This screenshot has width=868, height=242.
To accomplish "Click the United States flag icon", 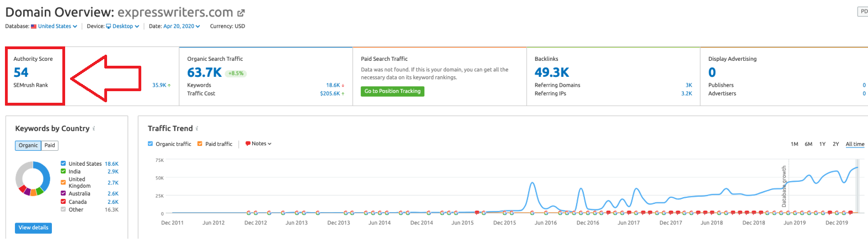I will [x=34, y=27].
